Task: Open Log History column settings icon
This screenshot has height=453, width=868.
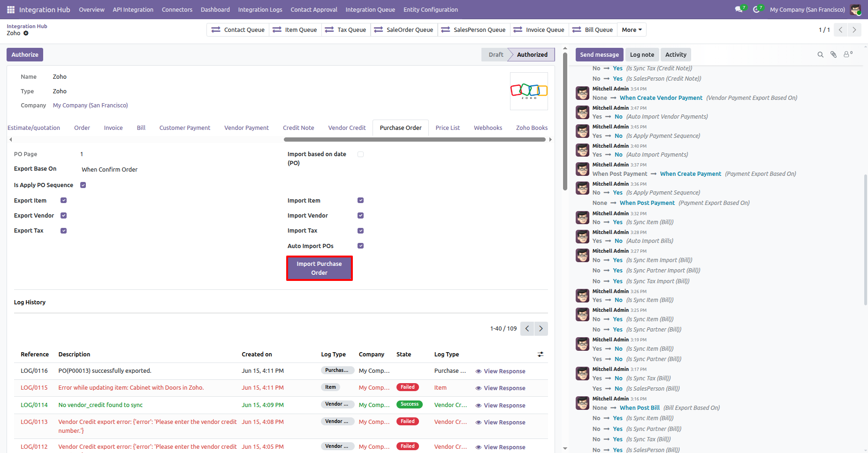Action: (x=541, y=355)
